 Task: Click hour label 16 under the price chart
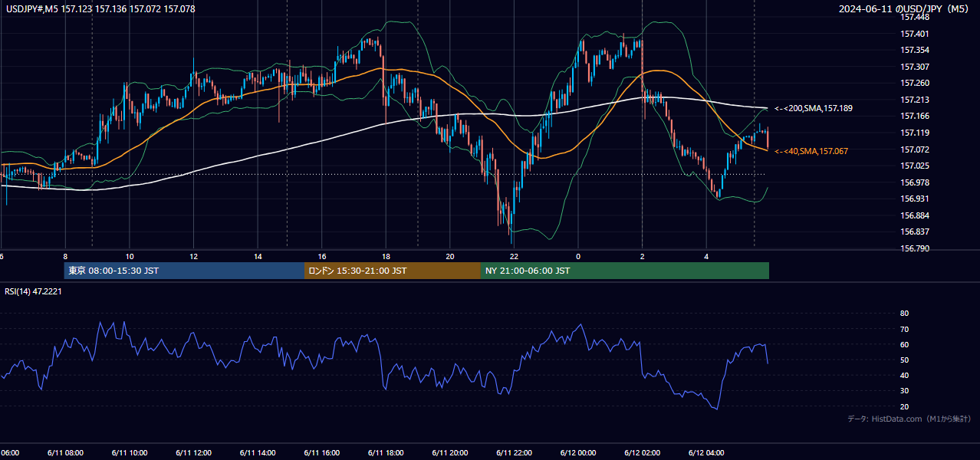click(x=322, y=257)
